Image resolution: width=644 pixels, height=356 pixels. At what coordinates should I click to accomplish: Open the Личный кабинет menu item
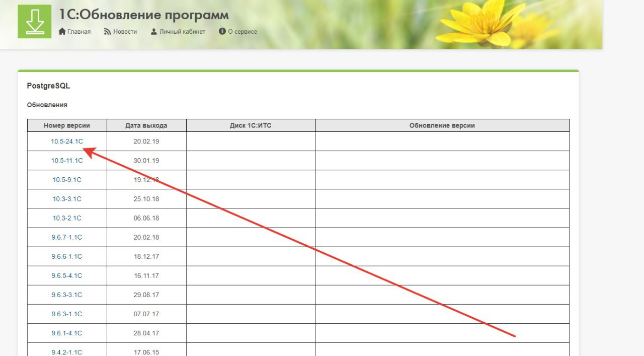[x=182, y=31]
